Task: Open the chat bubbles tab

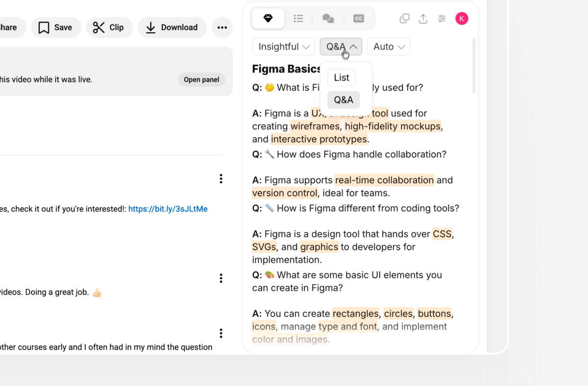Action: click(x=328, y=19)
